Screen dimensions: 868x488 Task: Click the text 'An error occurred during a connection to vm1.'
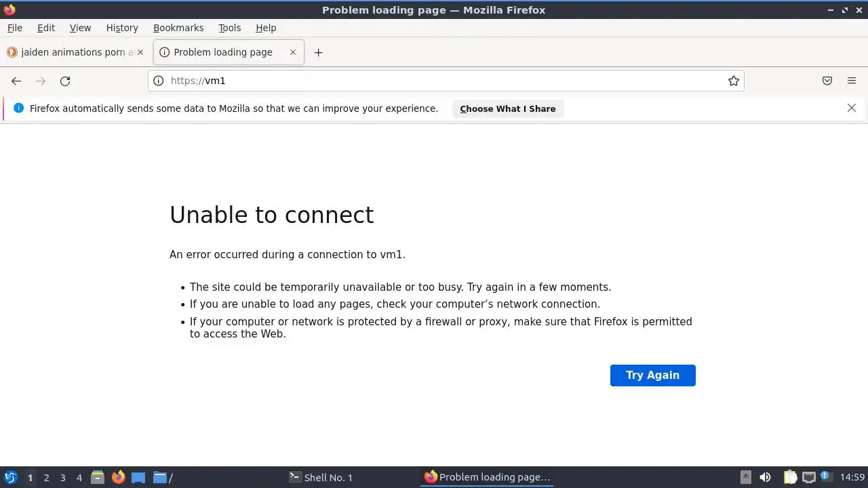288,255
